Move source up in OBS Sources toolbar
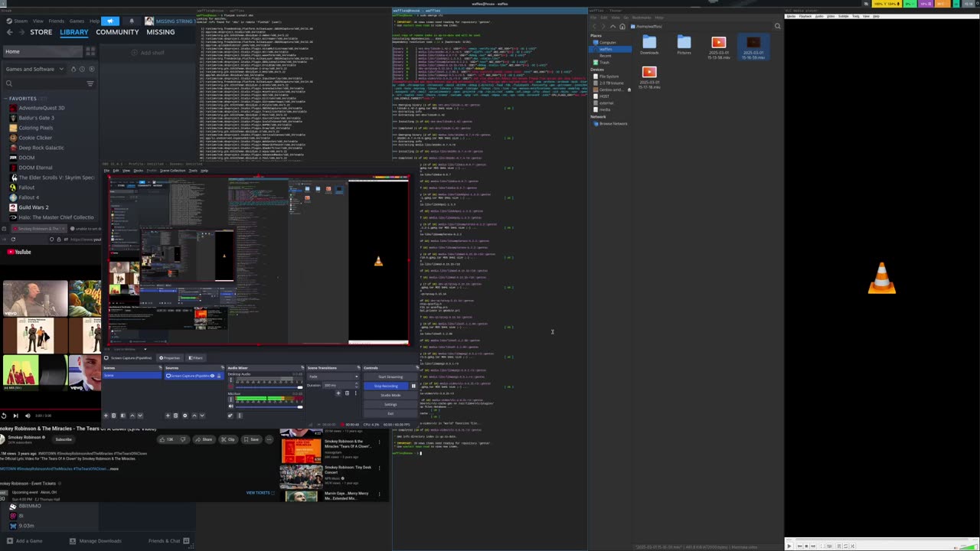 click(x=194, y=416)
